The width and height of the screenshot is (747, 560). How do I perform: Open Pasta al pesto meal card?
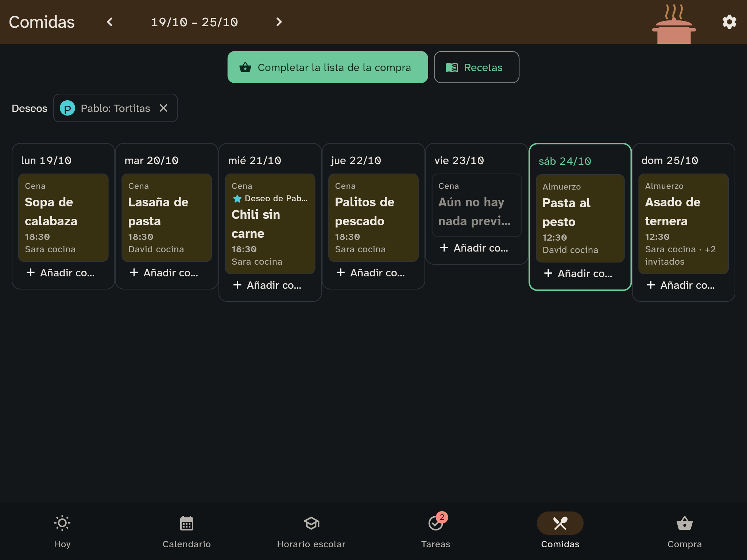pos(580,218)
